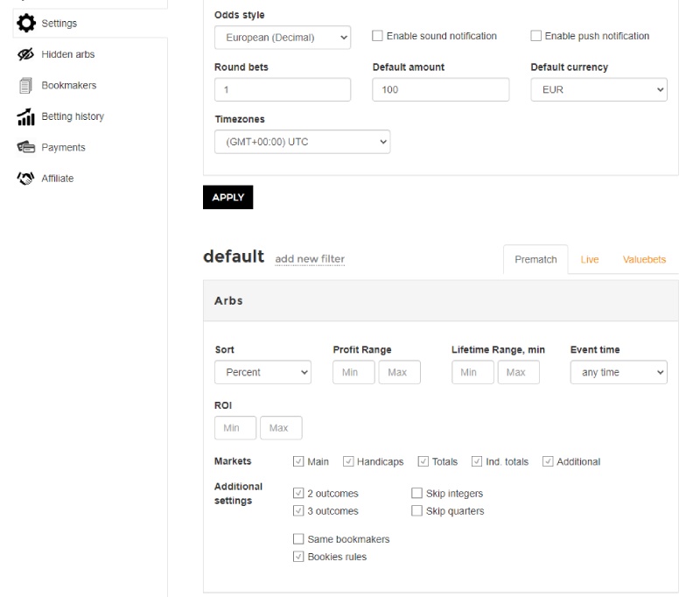700x597 pixels.
Task: Uncheck the Handicaps market
Action: coord(349,460)
